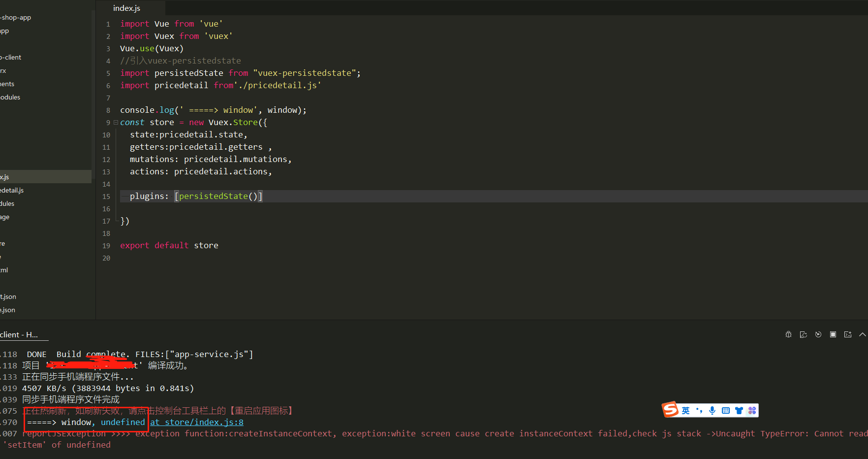The image size is (868, 459).
Task: Click line 15 gutter to set a breakpoint
Action: tap(106, 196)
